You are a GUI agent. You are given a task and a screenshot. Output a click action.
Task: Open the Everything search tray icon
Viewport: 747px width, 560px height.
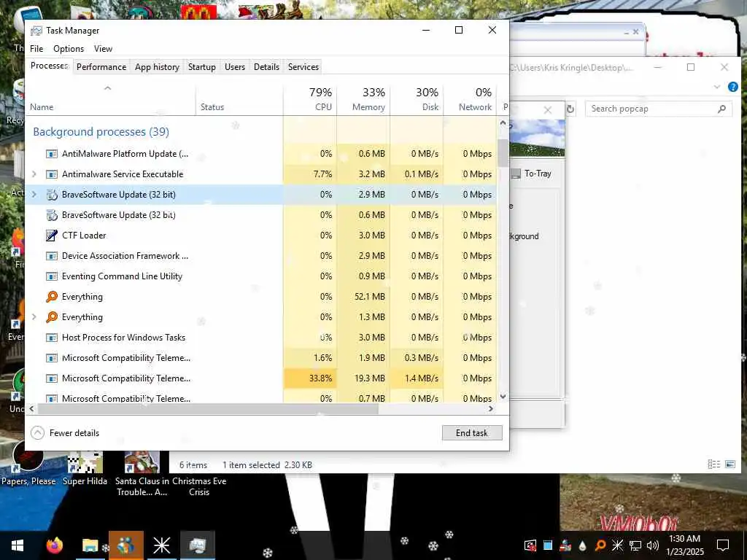[x=600, y=545]
